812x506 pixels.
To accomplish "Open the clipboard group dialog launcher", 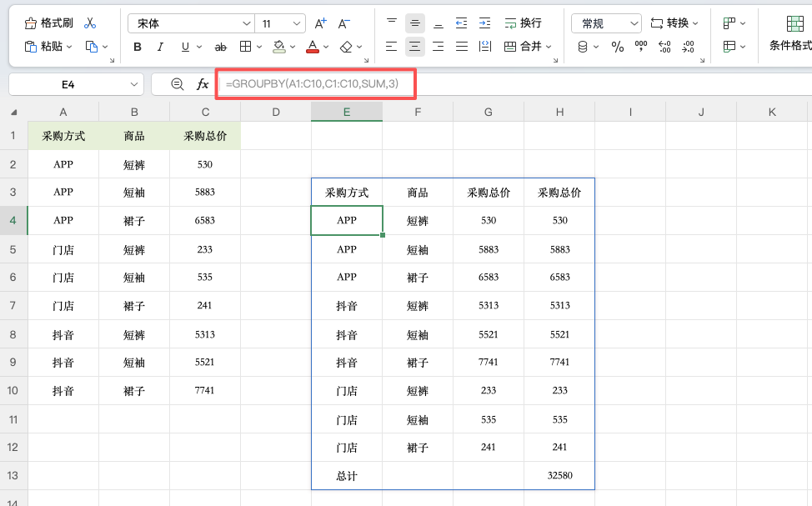I will (x=112, y=61).
